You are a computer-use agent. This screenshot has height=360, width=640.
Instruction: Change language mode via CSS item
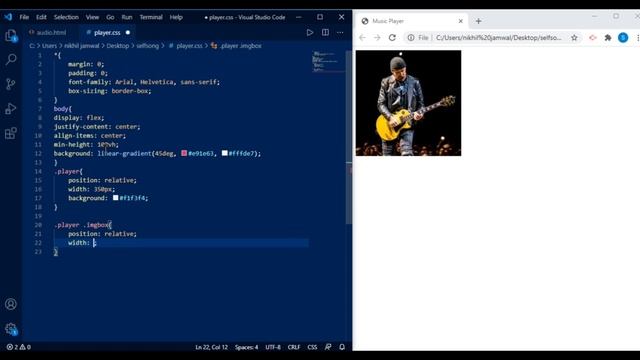(x=312, y=347)
